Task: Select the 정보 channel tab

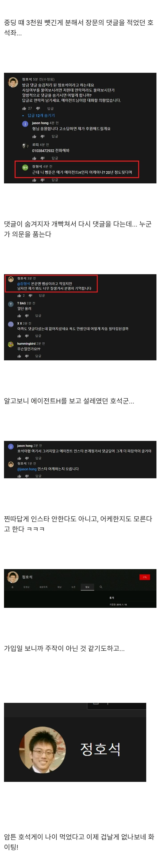Action: pyautogui.click(x=87, y=587)
